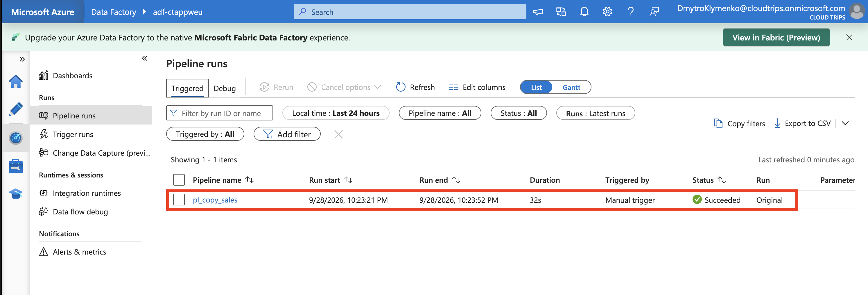Sort by Run start arrows

pos(348,180)
